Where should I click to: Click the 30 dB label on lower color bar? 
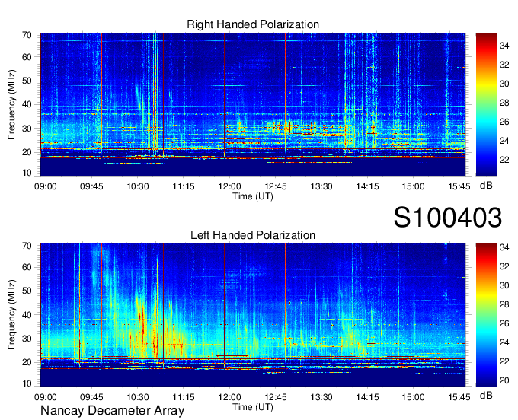coord(504,285)
